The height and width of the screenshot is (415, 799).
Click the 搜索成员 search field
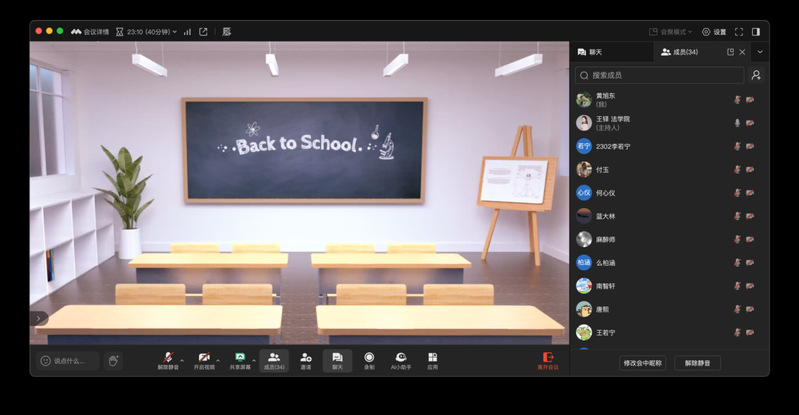coord(660,75)
